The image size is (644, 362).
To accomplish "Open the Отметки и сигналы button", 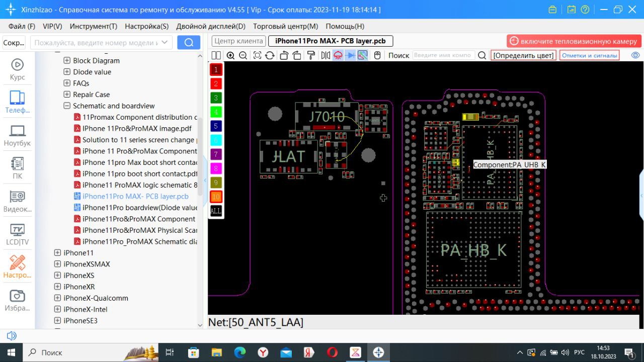I will click(589, 55).
